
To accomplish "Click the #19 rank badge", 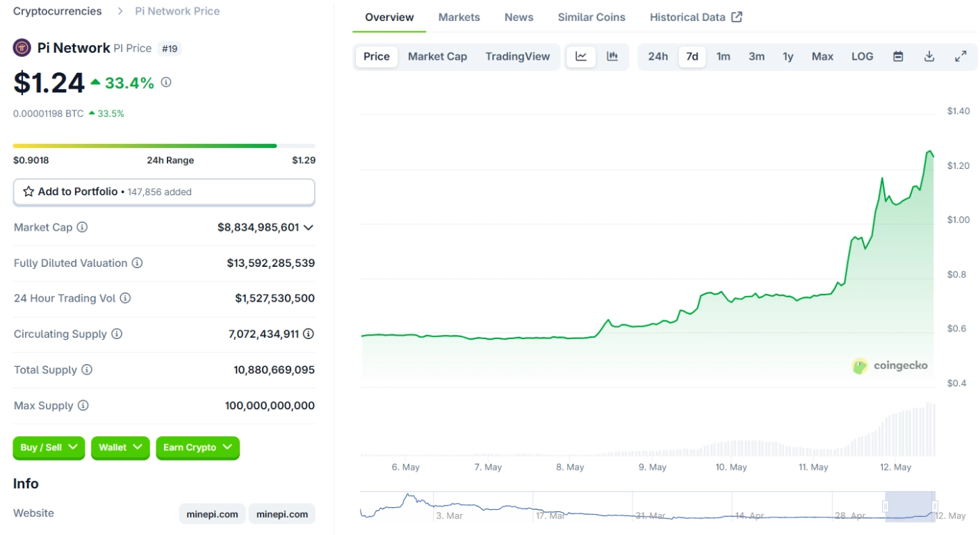I will pos(169,49).
